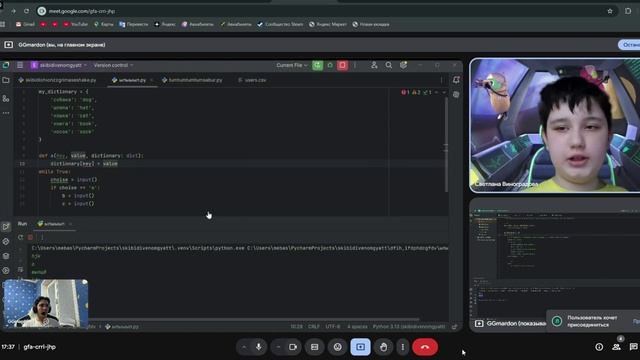Stop process via Run panel red square

(31, 237)
